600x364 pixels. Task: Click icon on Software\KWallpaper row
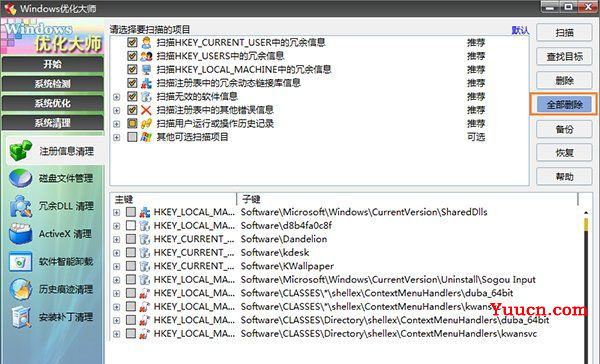coord(144,266)
